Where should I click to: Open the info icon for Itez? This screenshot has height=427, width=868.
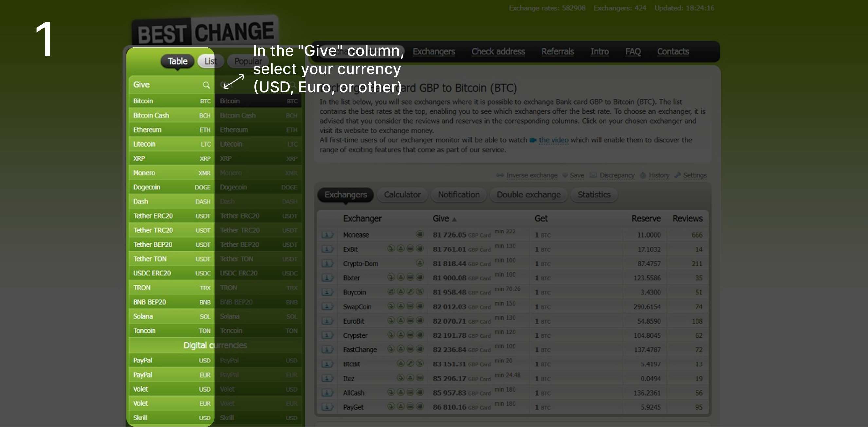coord(327,378)
